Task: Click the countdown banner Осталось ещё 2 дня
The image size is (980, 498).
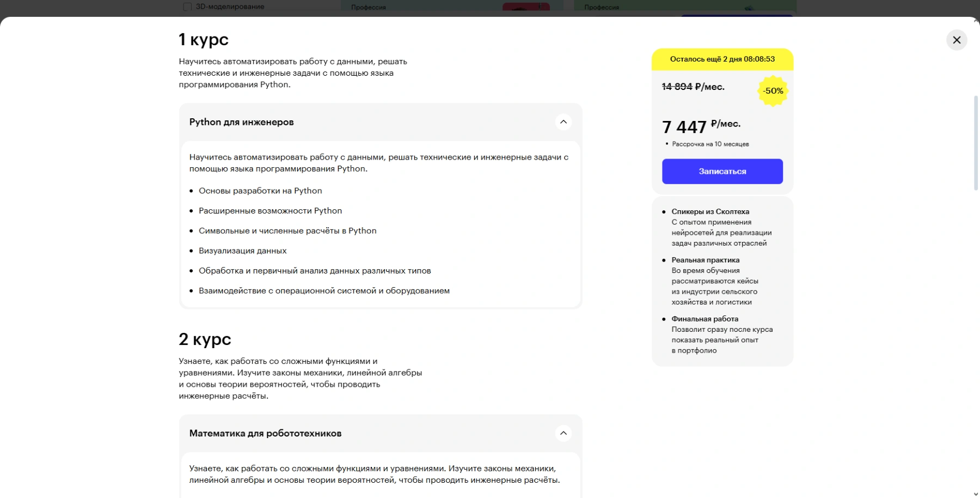Action: click(x=722, y=58)
